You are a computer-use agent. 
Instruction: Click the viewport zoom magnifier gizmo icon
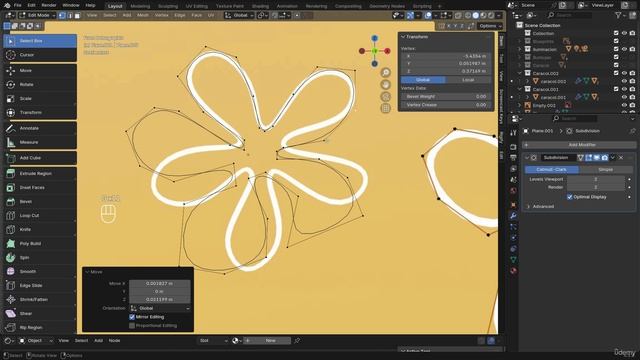385,73
